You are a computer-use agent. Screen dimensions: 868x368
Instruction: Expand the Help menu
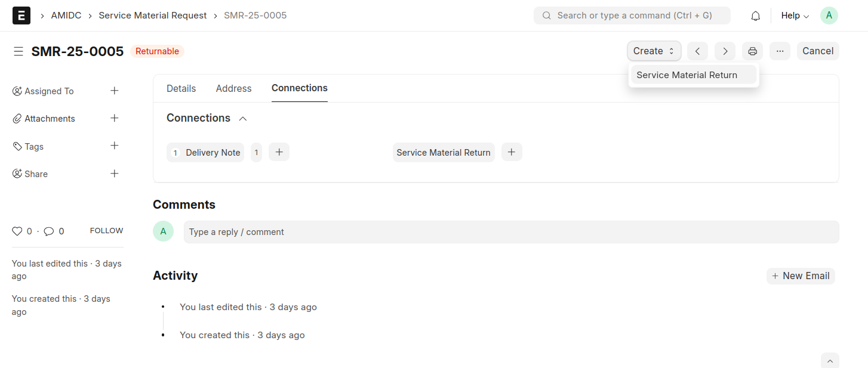point(794,15)
